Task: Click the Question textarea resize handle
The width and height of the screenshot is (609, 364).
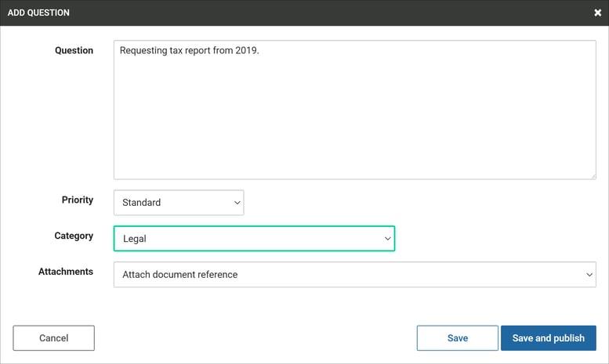Action: point(592,175)
